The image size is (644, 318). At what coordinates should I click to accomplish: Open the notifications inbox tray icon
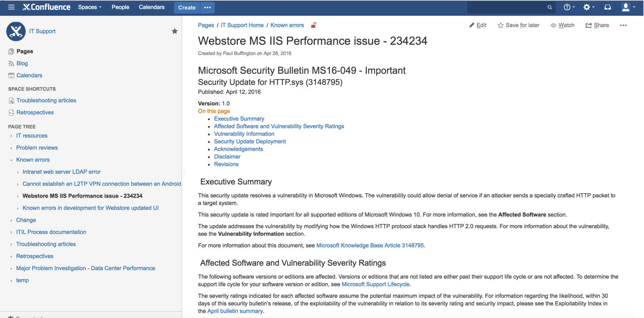607,7
